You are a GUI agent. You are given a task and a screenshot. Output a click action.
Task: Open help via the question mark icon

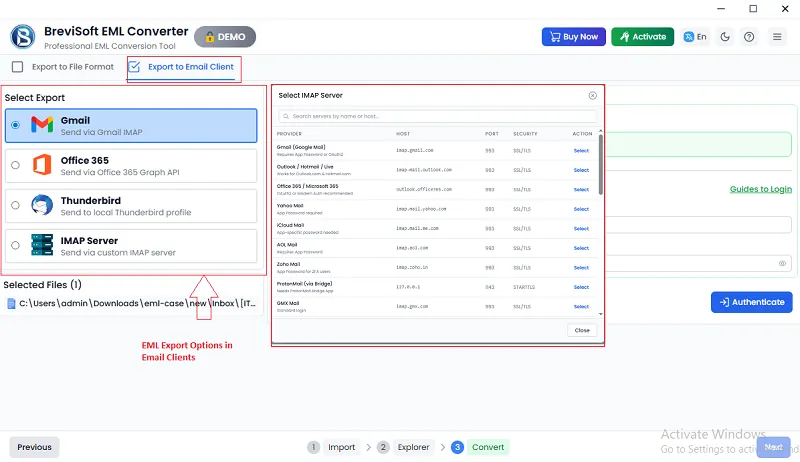pyautogui.click(x=751, y=37)
